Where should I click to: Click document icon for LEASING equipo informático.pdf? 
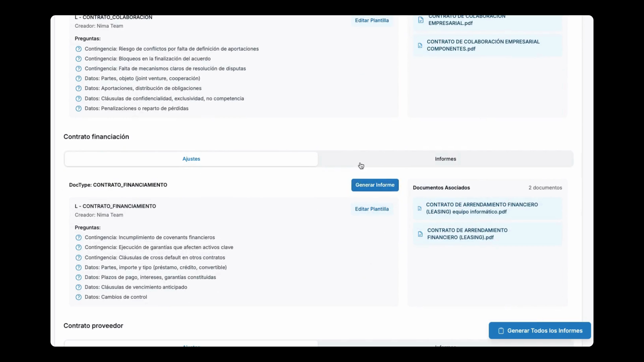[419, 208]
